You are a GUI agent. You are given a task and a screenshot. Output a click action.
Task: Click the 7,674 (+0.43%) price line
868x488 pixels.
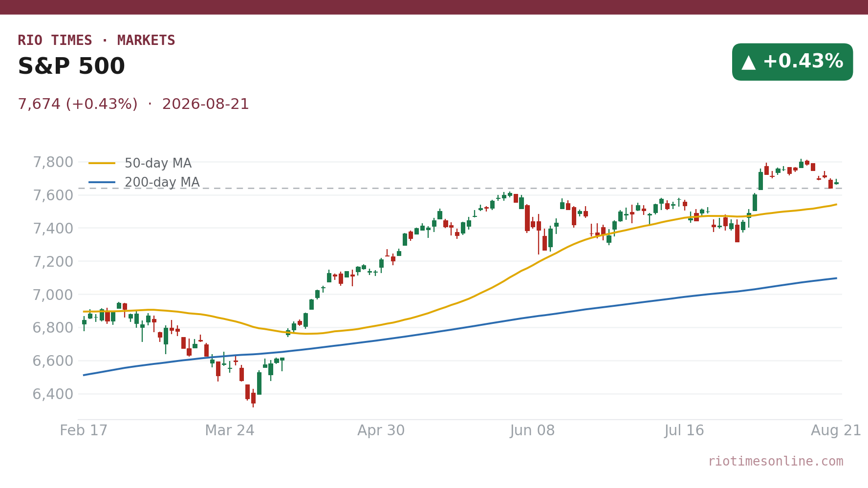point(133,105)
